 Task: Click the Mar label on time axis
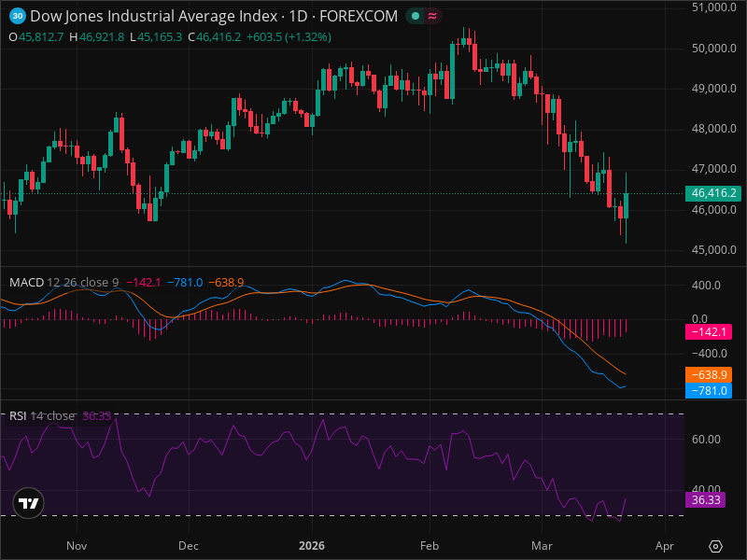click(543, 546)
